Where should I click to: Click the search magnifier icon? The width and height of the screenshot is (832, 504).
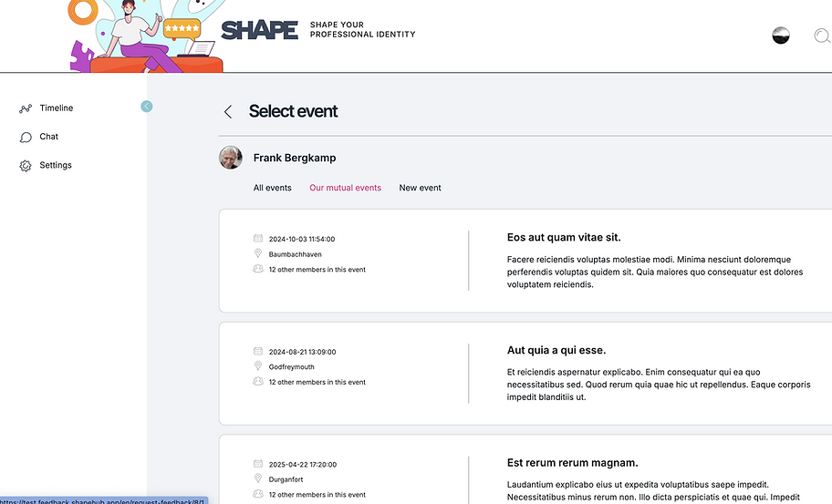point(821,36)
